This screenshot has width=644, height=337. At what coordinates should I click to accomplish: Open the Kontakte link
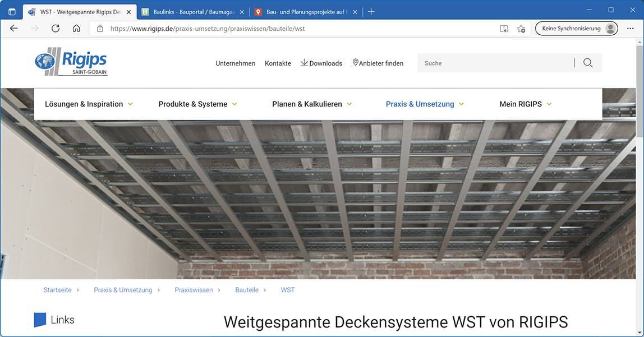tap(278, 63)
